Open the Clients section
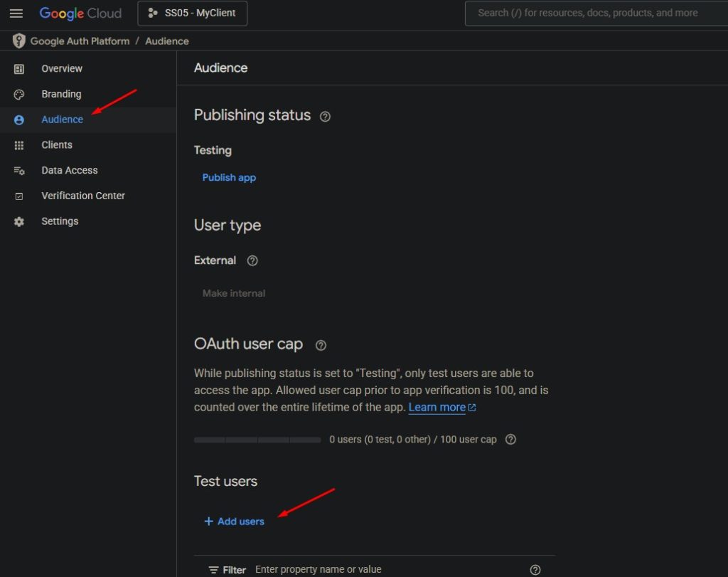The width and height of the screenshot is (728, 577). [x=57, y=145]
